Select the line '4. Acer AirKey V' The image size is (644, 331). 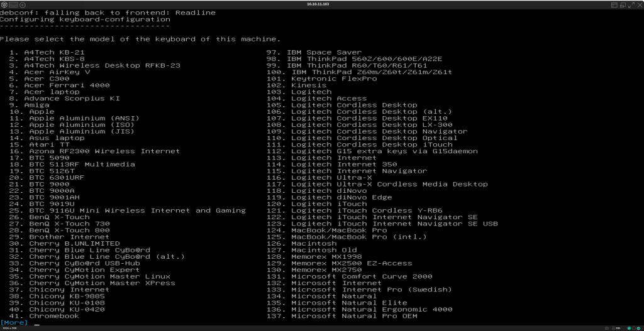click(x=49, y=72)
